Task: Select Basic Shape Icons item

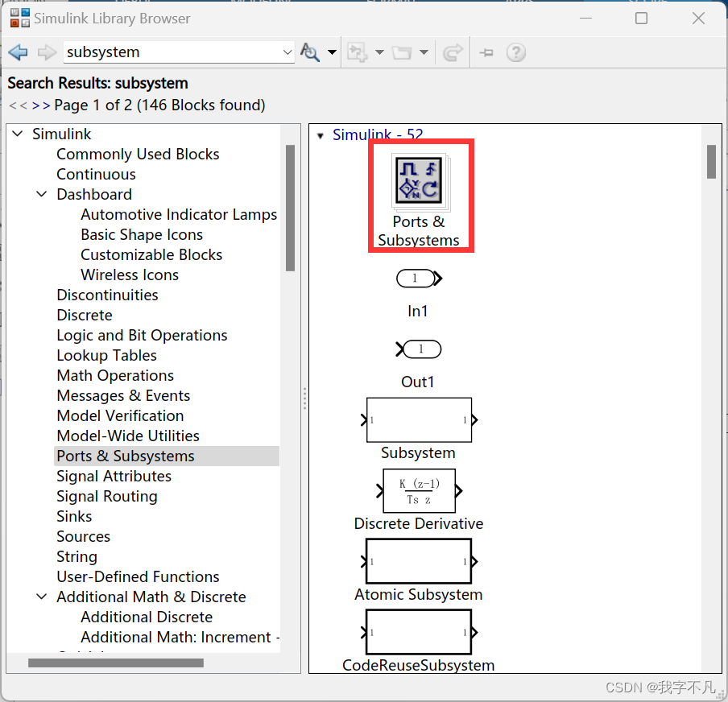Action: [142, 235]
